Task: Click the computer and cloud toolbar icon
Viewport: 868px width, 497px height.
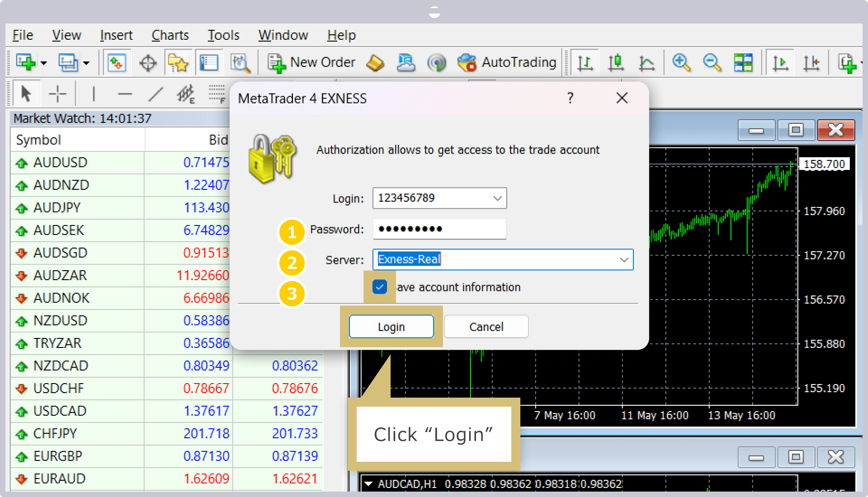Action: point(406,63)
